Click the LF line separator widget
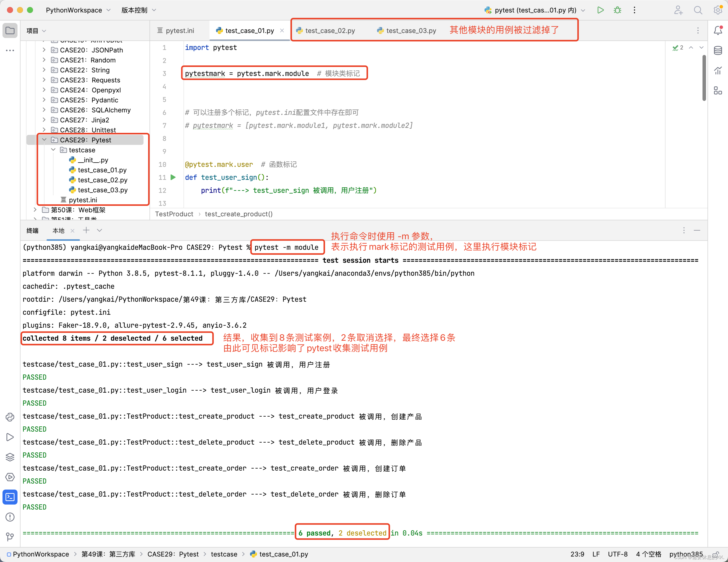Image resolution: width=728 pixels, height=562 pixels. click(x=596, y=554)
